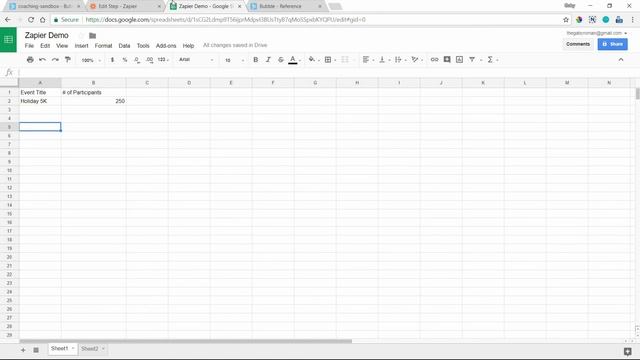Image resolution: width=640 pixels, height=360 pixels.
Task: Click the Zapier Demo document title
Action: click(47, 35)
